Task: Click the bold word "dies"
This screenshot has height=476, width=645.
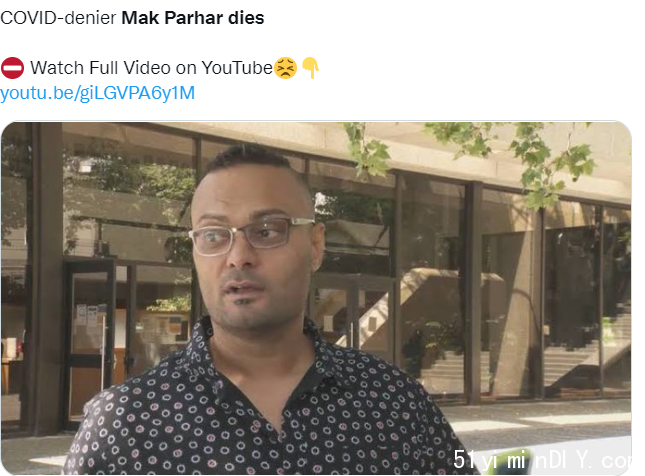Action: tap(246, 18)
